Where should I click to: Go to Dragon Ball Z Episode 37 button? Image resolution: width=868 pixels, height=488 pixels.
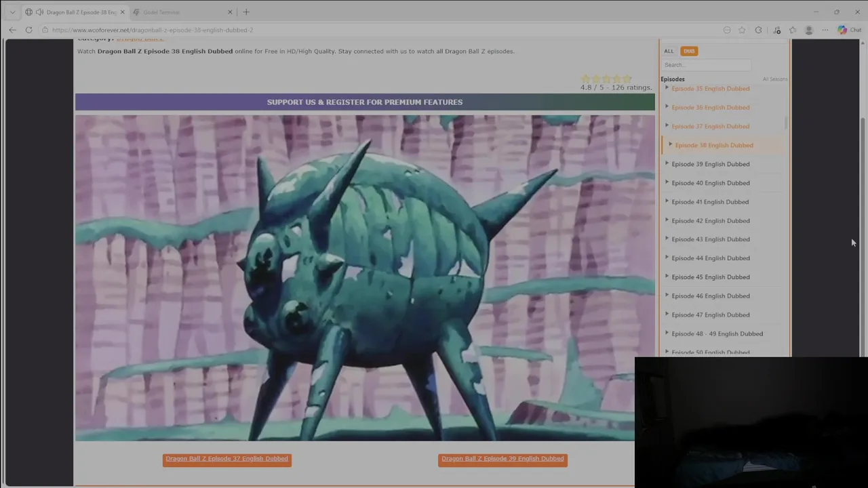pyautogui.click(x=227, y=459)
